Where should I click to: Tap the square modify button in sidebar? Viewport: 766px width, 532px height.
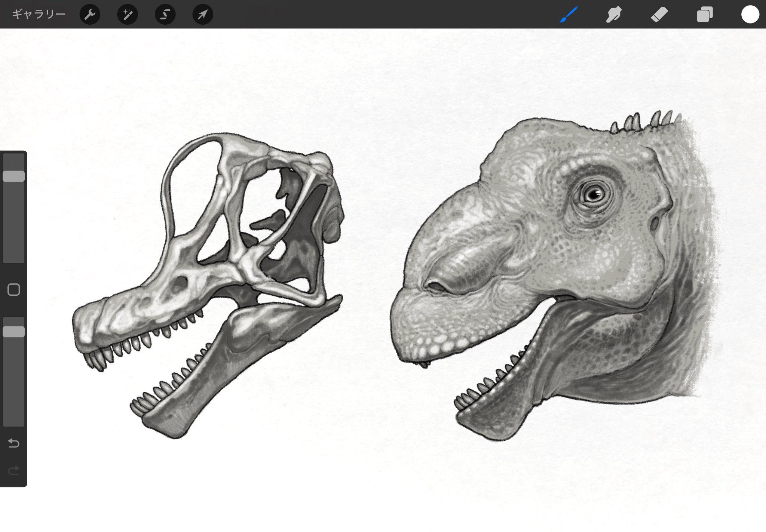pyautogui.click(x=14, y=290)
